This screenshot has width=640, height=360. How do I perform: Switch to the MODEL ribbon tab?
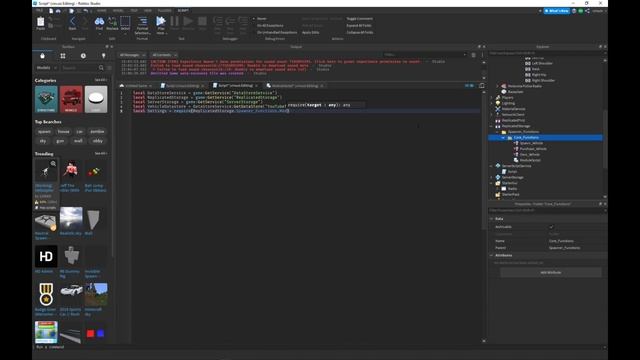[118, 11]
